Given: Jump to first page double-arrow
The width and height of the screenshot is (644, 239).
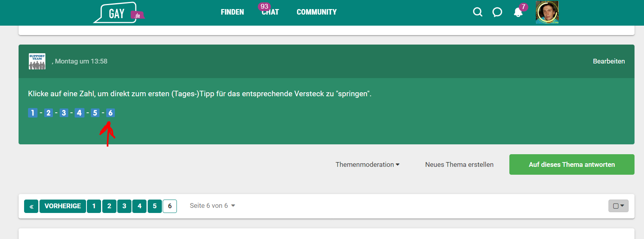Looking at the screenshot, I should 31,206.
